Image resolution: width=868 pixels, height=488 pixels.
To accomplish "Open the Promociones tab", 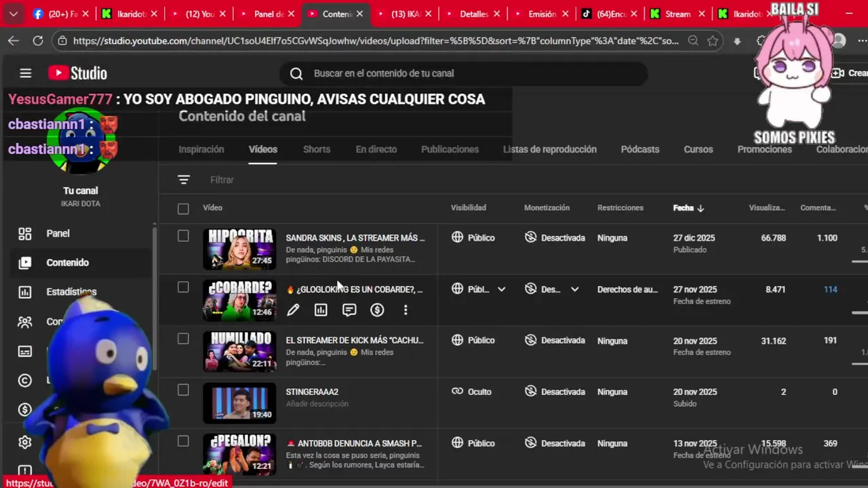I will coord(764,149).
